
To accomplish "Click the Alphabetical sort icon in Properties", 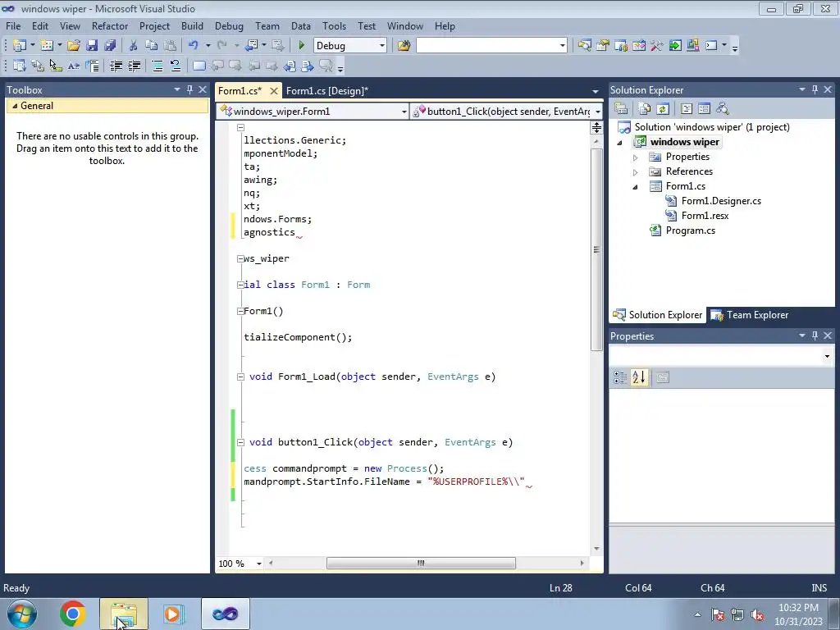I will (638, 377).
